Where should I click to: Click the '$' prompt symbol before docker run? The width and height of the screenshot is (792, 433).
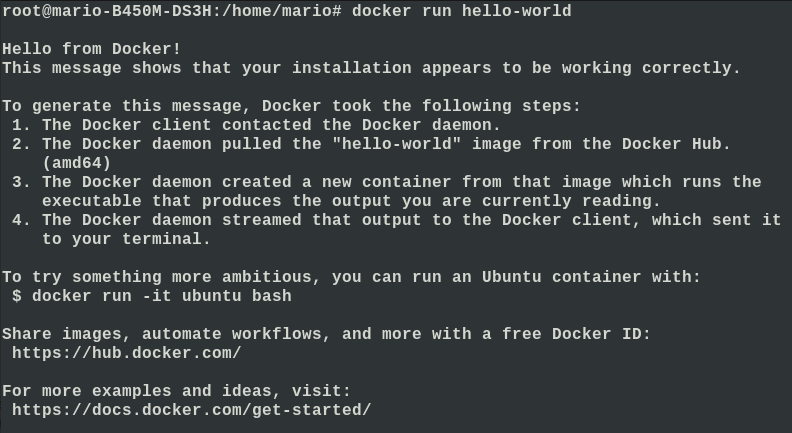[17, 296]
